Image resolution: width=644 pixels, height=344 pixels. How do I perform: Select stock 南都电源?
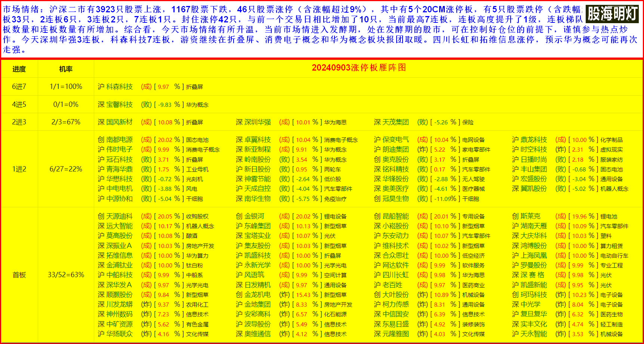pos(119,140)
